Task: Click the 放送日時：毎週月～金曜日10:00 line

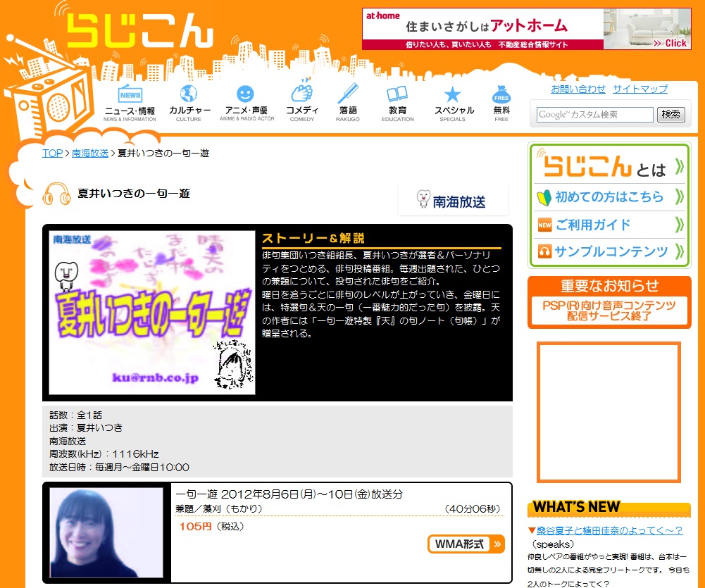Action: [x=119, y=468]
